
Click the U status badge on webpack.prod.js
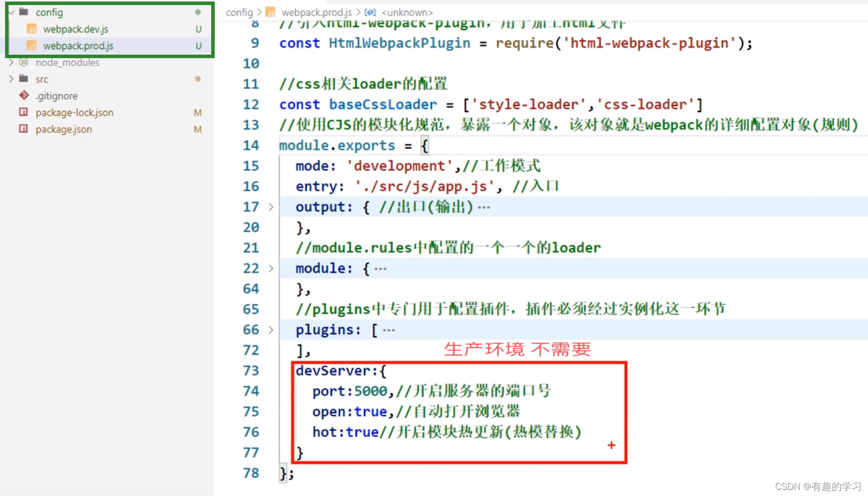click(199, 46)
